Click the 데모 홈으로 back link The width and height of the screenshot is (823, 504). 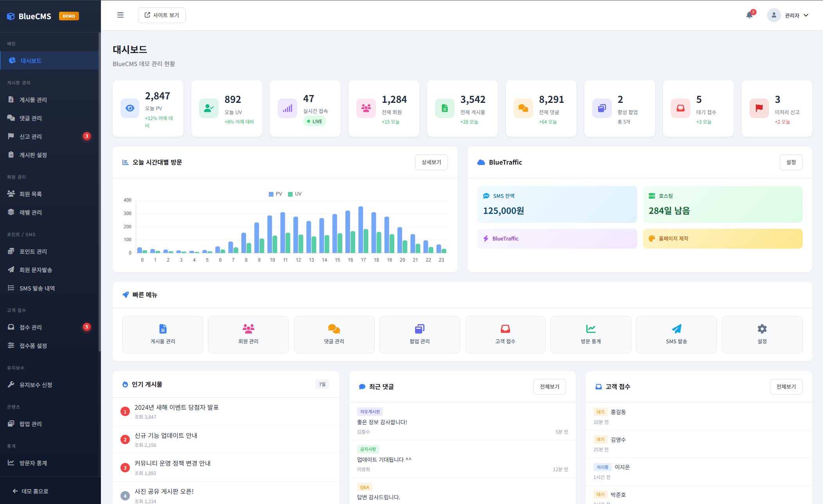[31, 491]
